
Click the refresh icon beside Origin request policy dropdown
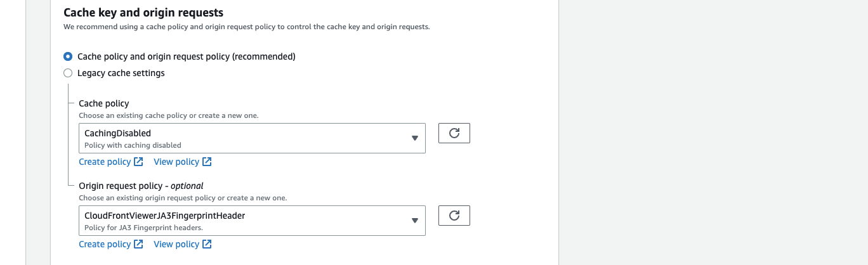click(454, 216)
